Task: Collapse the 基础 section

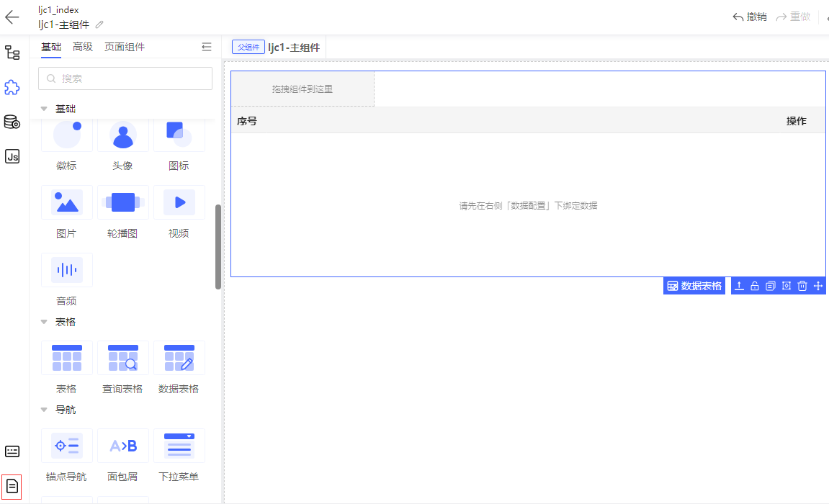Action: pos(44,109)
